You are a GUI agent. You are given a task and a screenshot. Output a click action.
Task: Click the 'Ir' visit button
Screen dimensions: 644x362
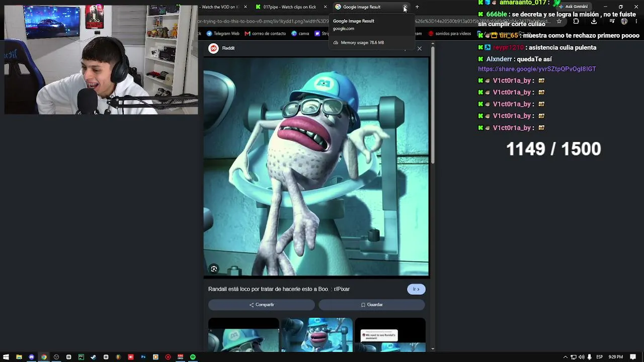click(x=416, y=289)
